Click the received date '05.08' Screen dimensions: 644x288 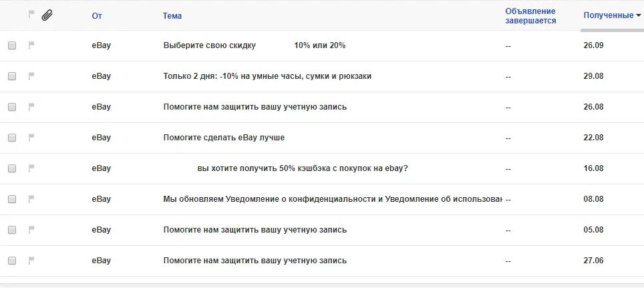pos(593,230)
